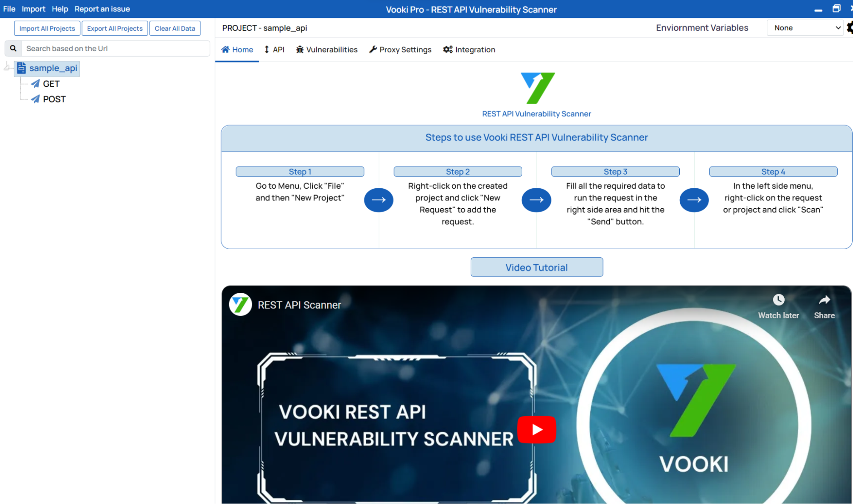The image size is (853, 504).
Task: Click the Video Tutorial button
Action: point(537,267)
